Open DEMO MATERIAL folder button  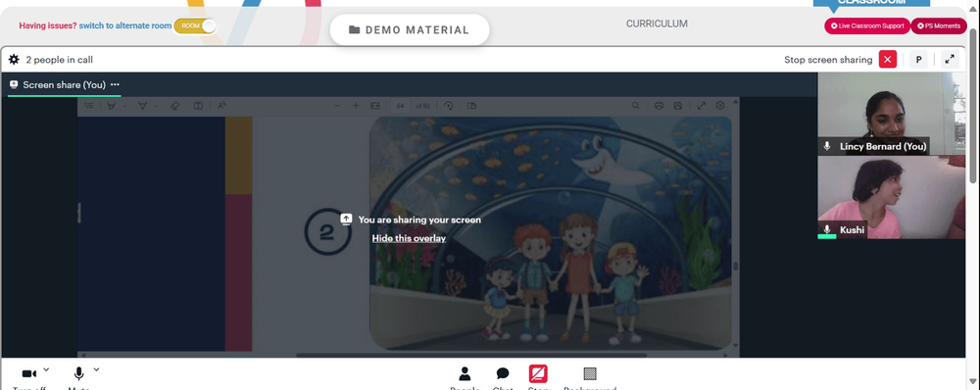[x=410, y=29]
